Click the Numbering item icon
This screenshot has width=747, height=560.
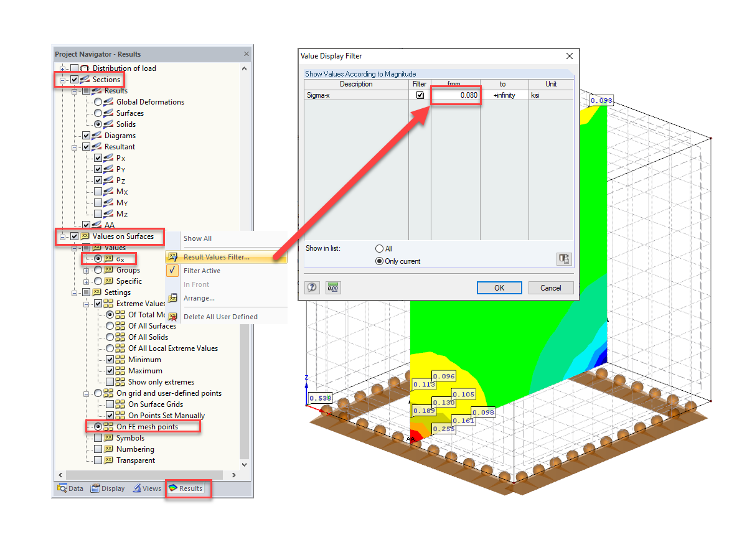[x=109, y=449]
